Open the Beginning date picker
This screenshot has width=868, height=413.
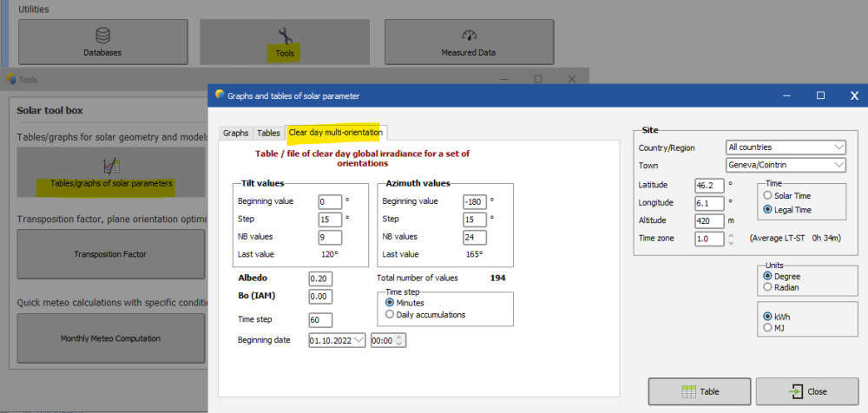tap(358, 340)
